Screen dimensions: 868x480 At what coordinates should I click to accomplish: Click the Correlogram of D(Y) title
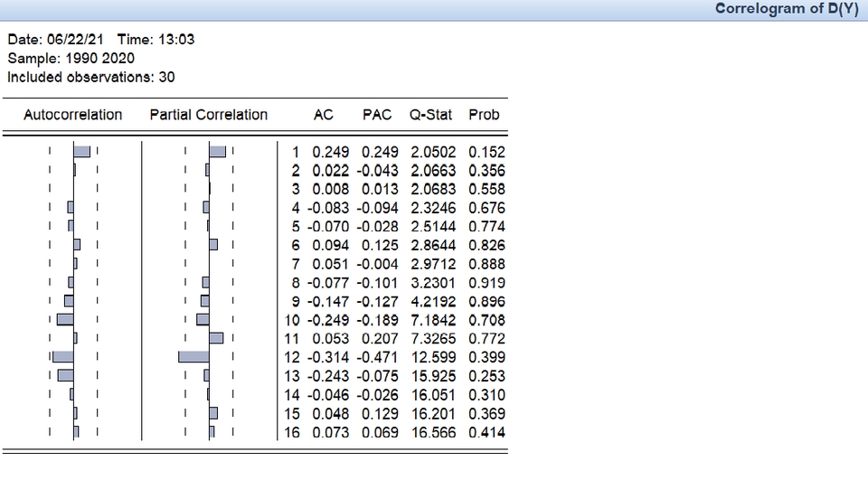point(787,9)
